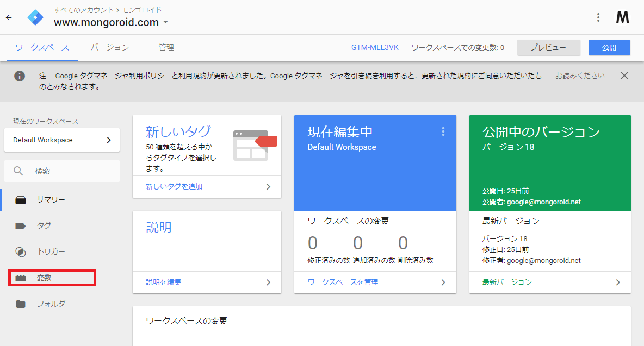The width and height of the screenshot is (644, 346).
Task: Open the Default Workspace selector
Action: point(62,140)
